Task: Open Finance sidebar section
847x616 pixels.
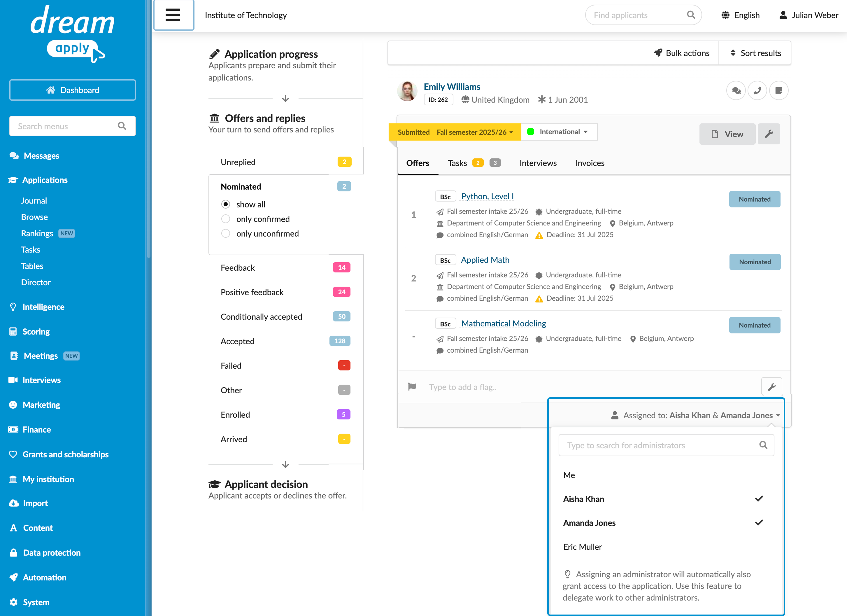Action: 37,430
